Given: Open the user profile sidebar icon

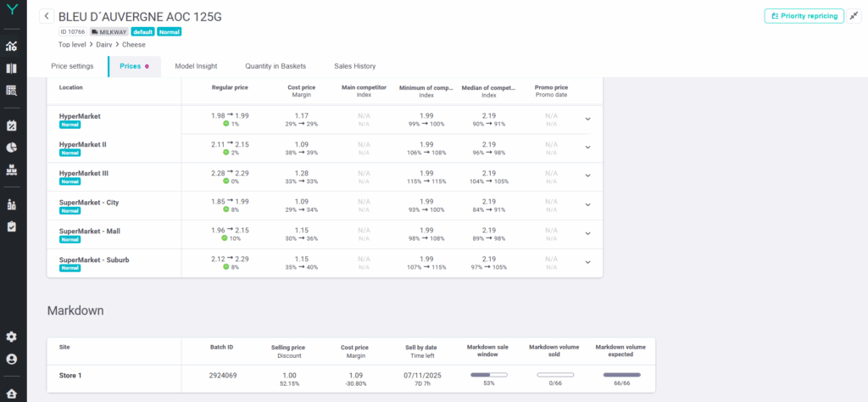Looking at the screenshot, I should tap(12, 359).
